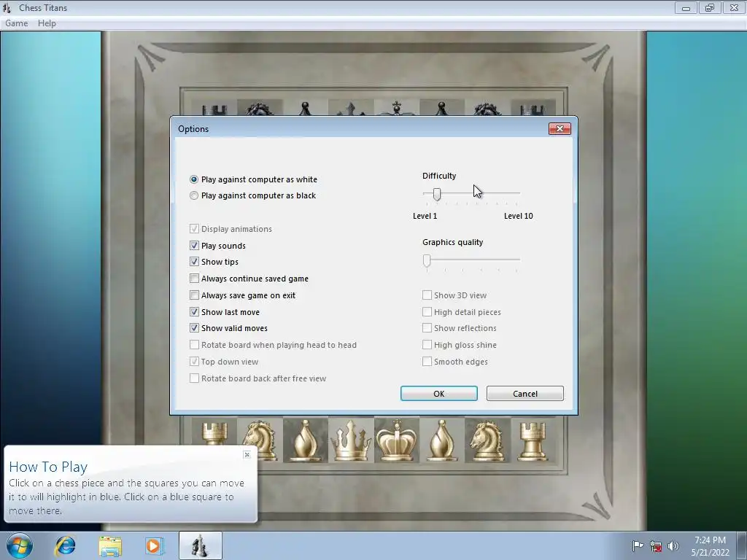Click the Difficulty slider track near Level 10
Image resolution: width=747 pixels, height=560 pixels.
coord(516,193)
